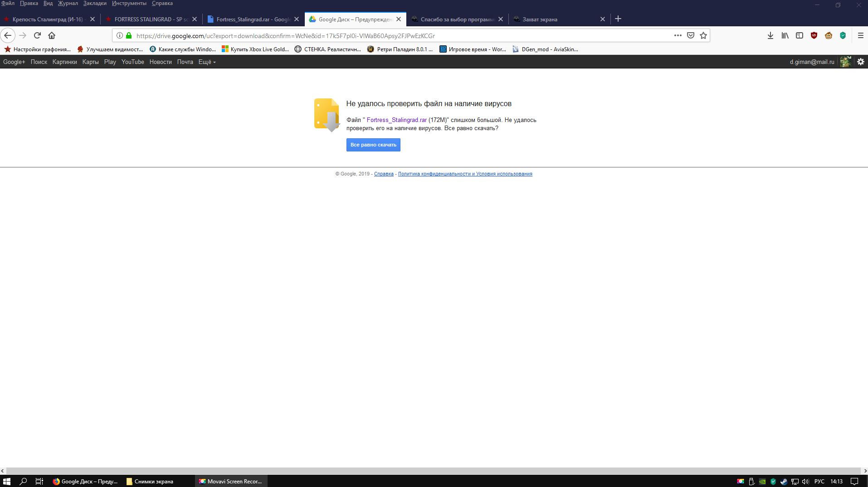
Task: Open Политика конфиденциальности и Условия использования link
Action: (x=465, y=174)
